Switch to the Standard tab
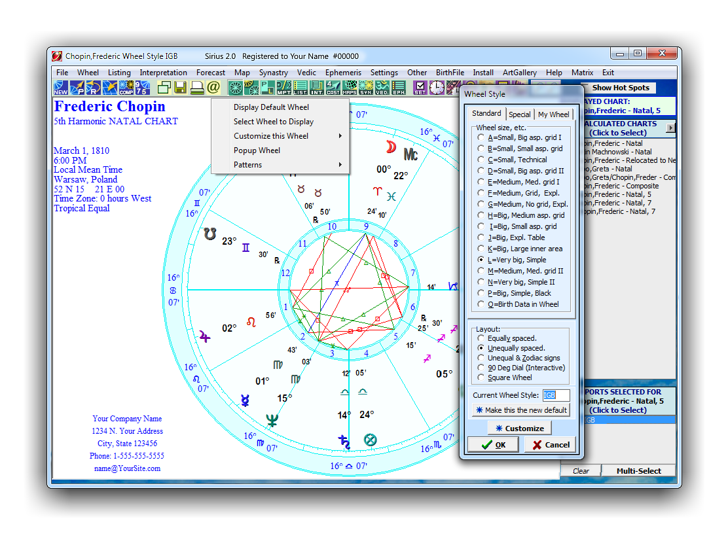 click(486, 113)
